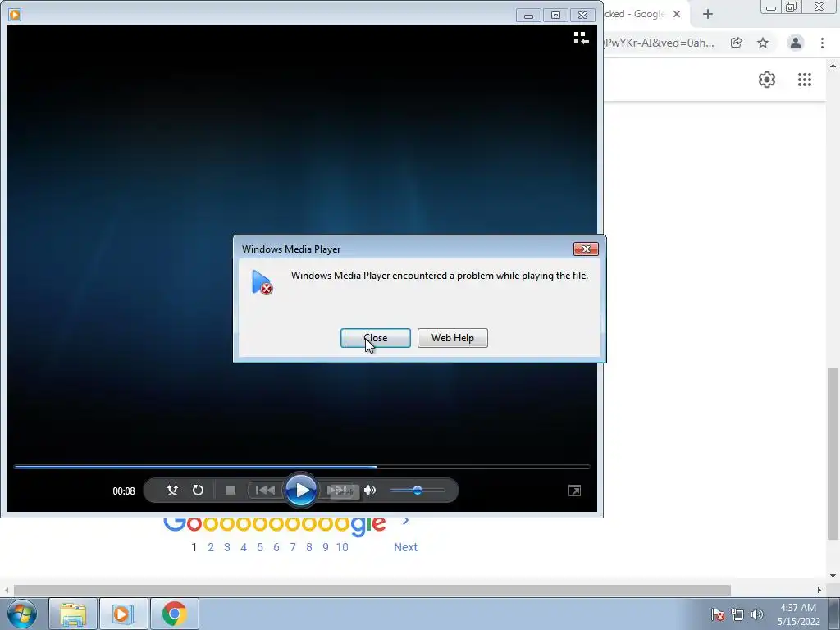Click the Next results page link
This screenshot has height=630, width=840.
click(405, 547)
